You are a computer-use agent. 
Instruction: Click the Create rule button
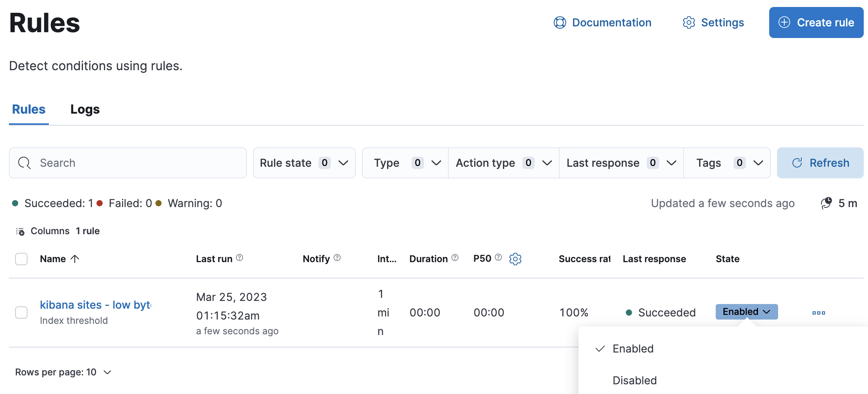pos(816,22)
